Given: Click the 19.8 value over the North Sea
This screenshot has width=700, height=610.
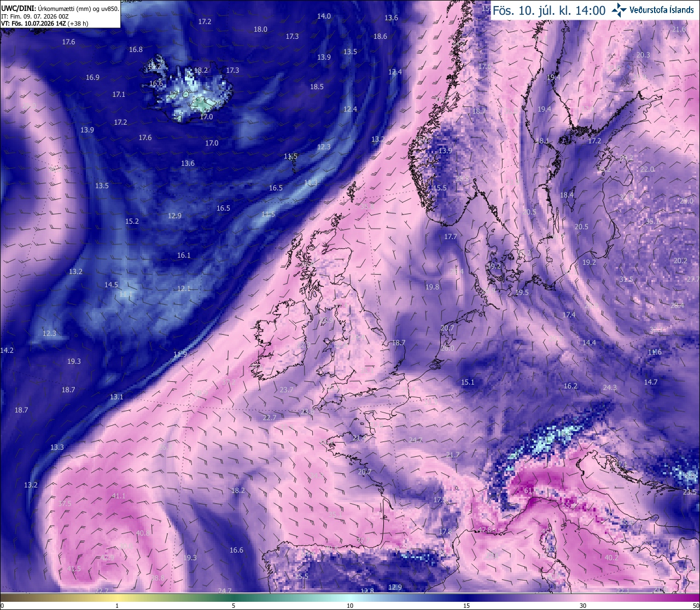Looking at the screenshot, I should coord(432,287).
